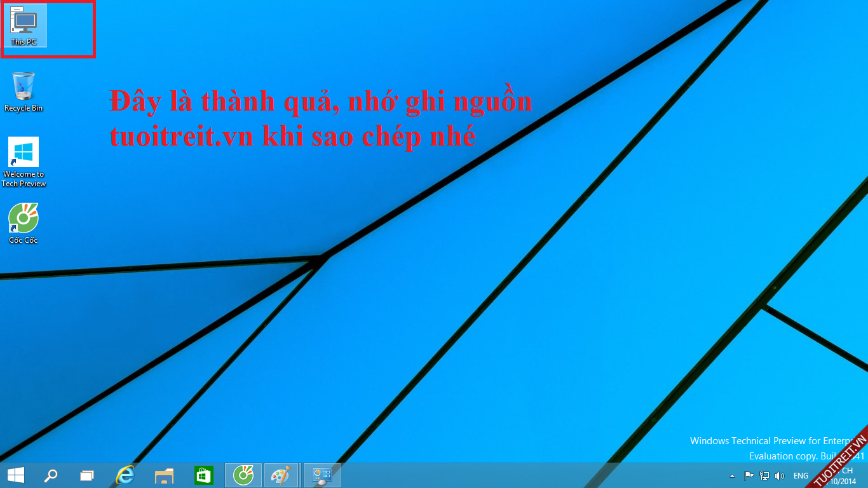Open File Explorer from the taskbar
868x488 pixels.
pyautogui.click(x=165, y=475)
